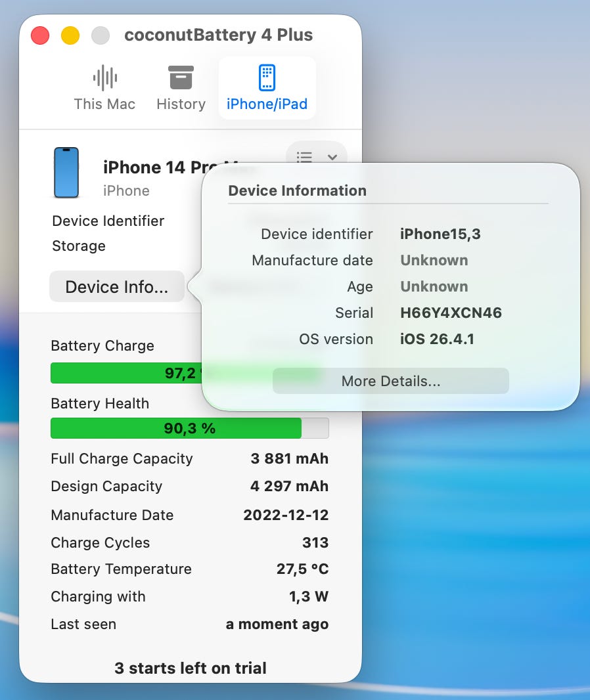The width and height of the screenshot is (590, 700).
Task: Click the Charge Cycles 313 value
Action: 315,542
